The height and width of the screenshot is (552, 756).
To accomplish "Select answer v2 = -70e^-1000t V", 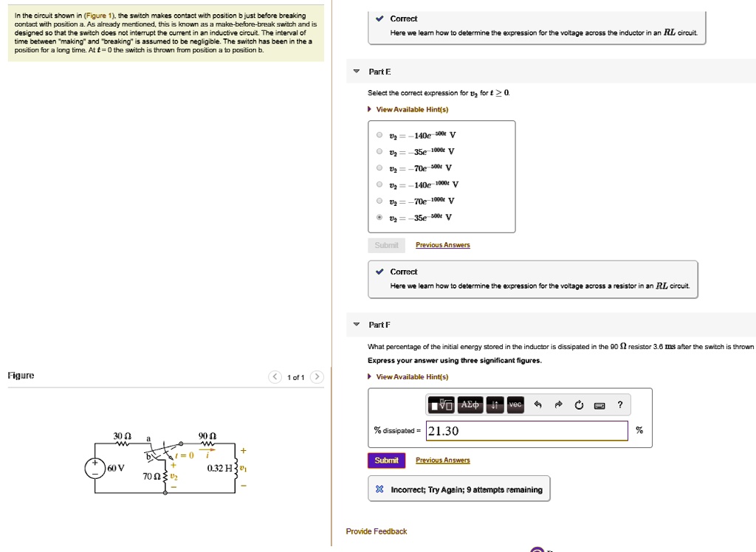I will 379,201.
